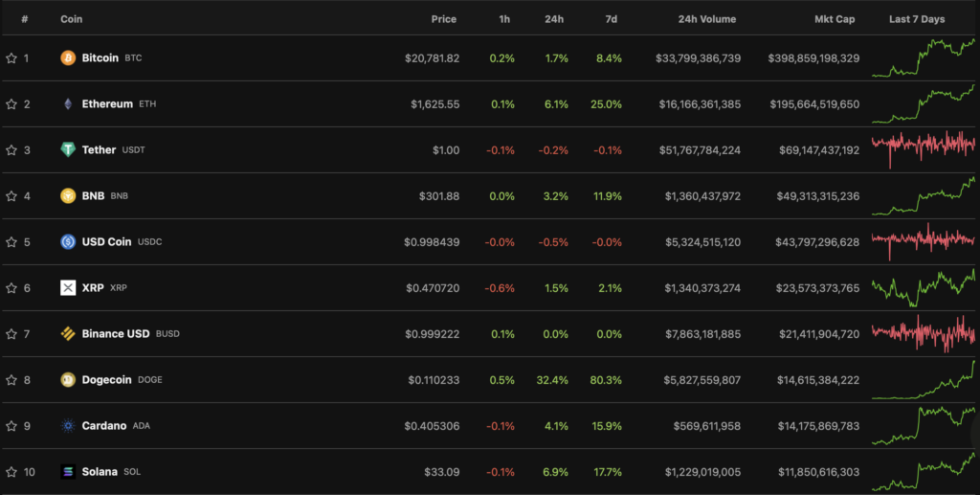This screenshot has height=495, width=980.
Task: Click the Binance USD logo icon
Action: pos(68,334)
